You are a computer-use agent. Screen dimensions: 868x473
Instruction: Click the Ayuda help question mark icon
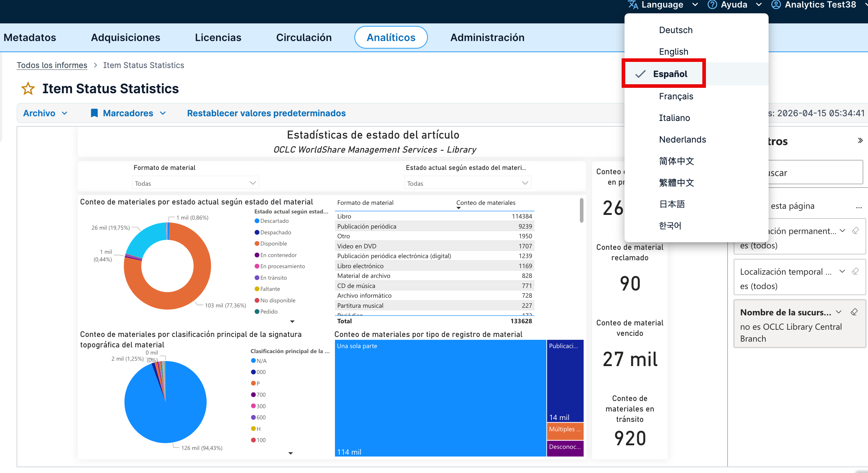coord(712,5)
